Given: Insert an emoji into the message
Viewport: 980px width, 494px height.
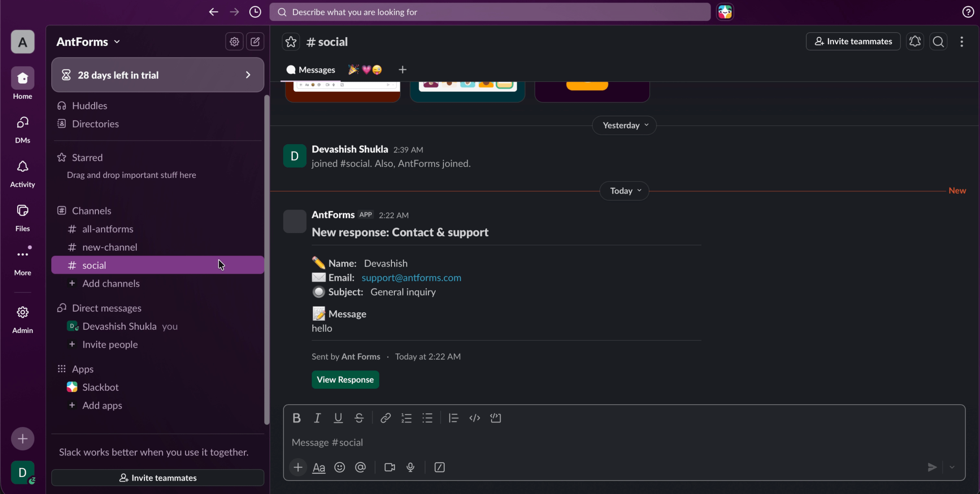Looking at the screenshot, I should pos(339,467).
